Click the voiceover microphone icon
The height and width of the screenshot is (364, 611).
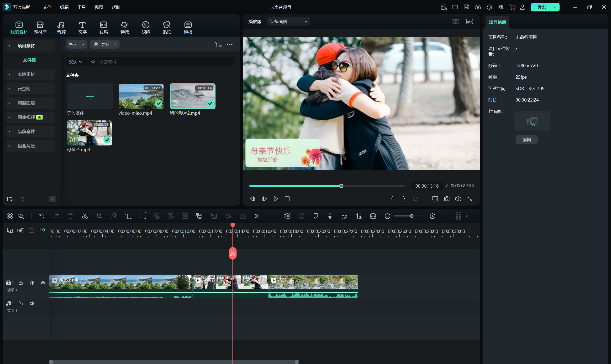(x=330, y=216)
